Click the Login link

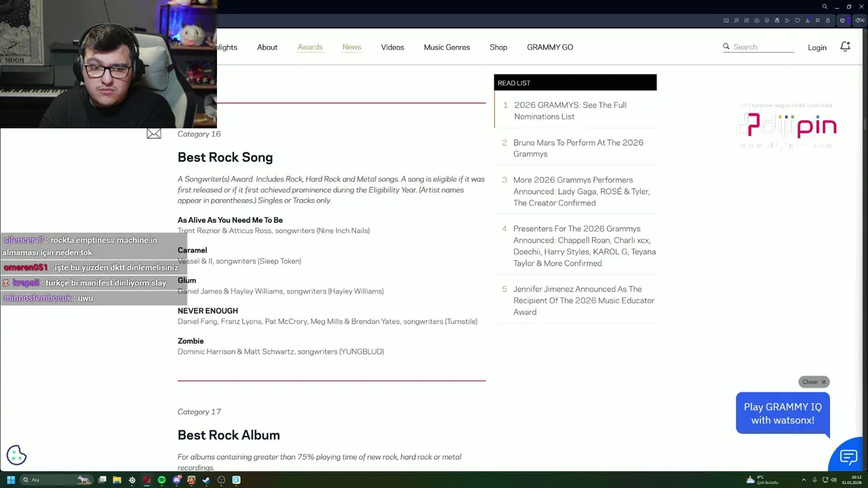(x=816, y=47)
